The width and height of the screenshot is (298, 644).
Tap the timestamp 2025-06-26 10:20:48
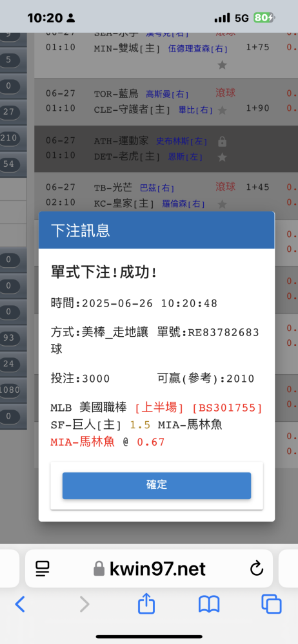150,303
